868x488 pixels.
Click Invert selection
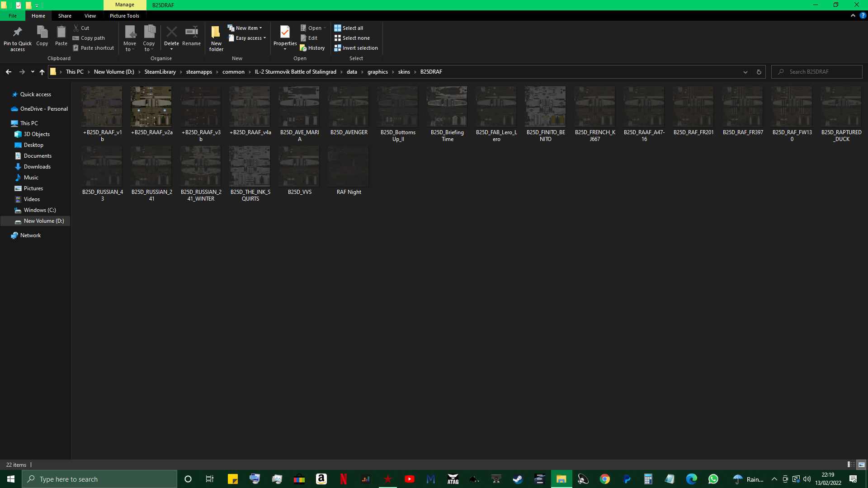pyautogui.click(x=356, y=48)
